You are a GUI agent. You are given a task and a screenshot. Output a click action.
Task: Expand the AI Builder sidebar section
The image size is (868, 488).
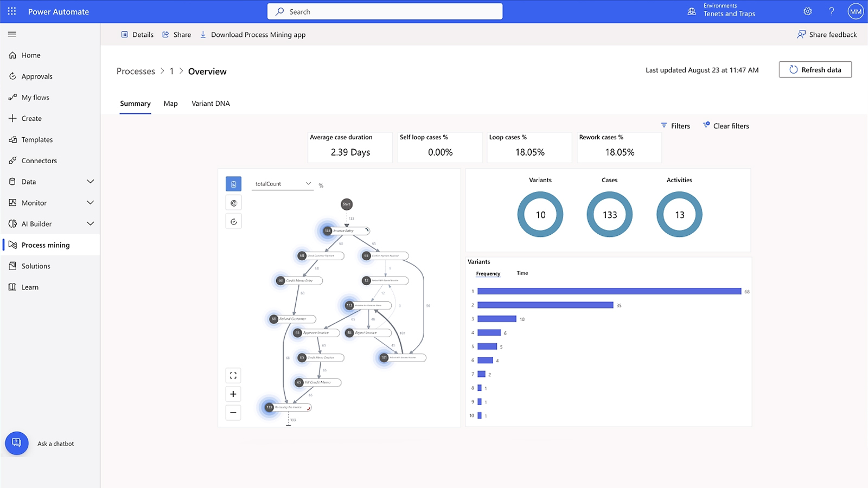click(90, 224)
